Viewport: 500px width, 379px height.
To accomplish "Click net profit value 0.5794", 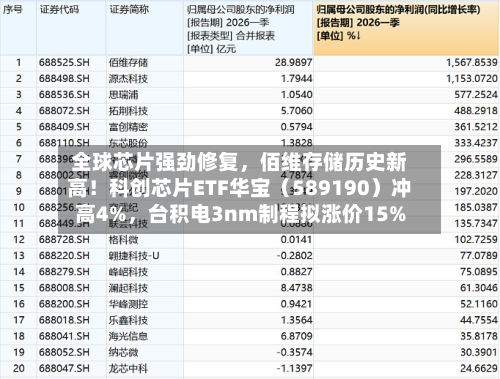I will click(297, 127).
